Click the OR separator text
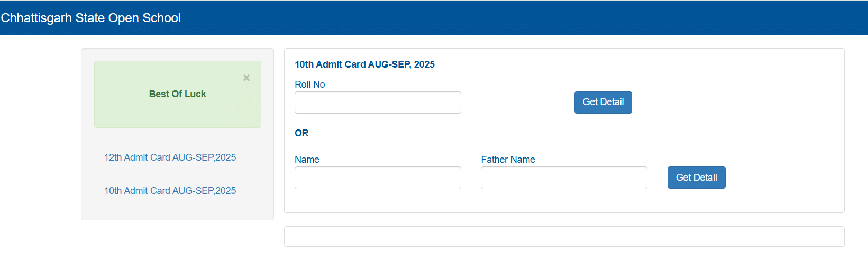The width and height of the screenshot is (868, 261). coord(301,133)
